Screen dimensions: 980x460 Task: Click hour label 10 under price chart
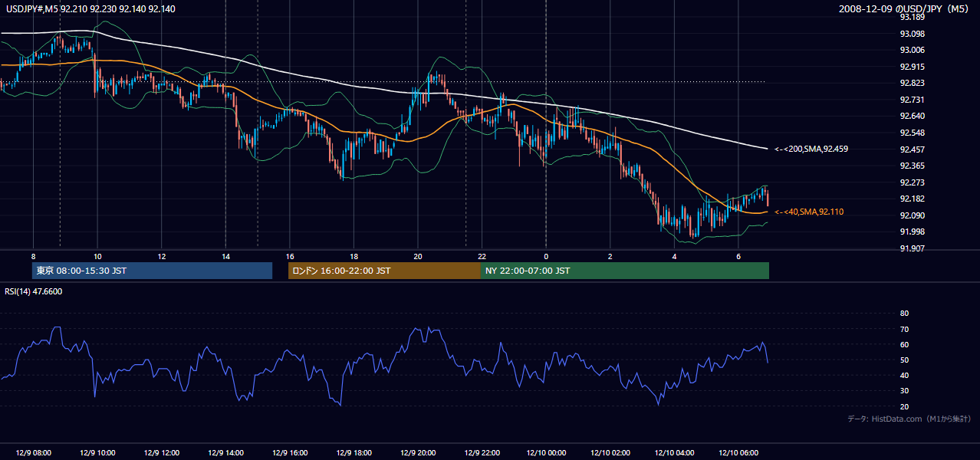pos(97,256)
